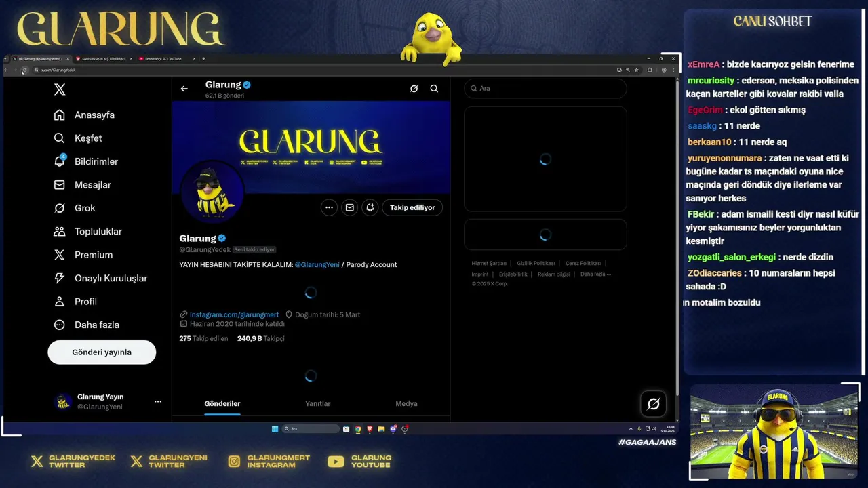The width and height of the screenshot is (868, 488).
Task: Reload the page in browser
Action: [x=24, y=70]
